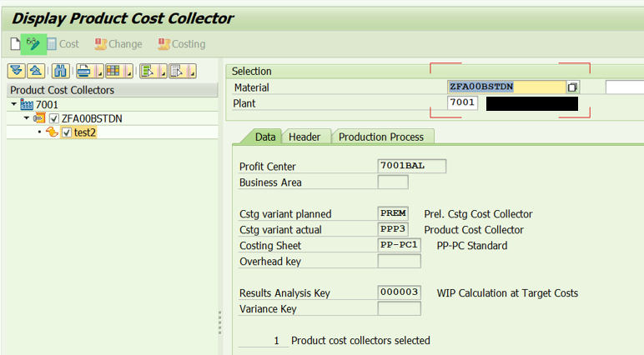Toggle Display/Change mode glasses-pencil icon

tap(33, 43)
